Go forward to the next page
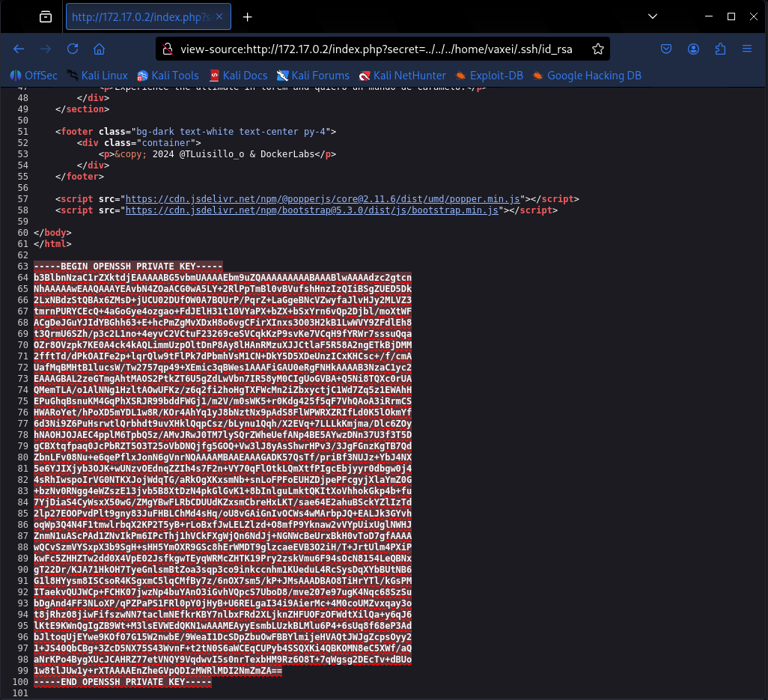Image resolution: width=768 pixels, height=700 pixels. 46,49
